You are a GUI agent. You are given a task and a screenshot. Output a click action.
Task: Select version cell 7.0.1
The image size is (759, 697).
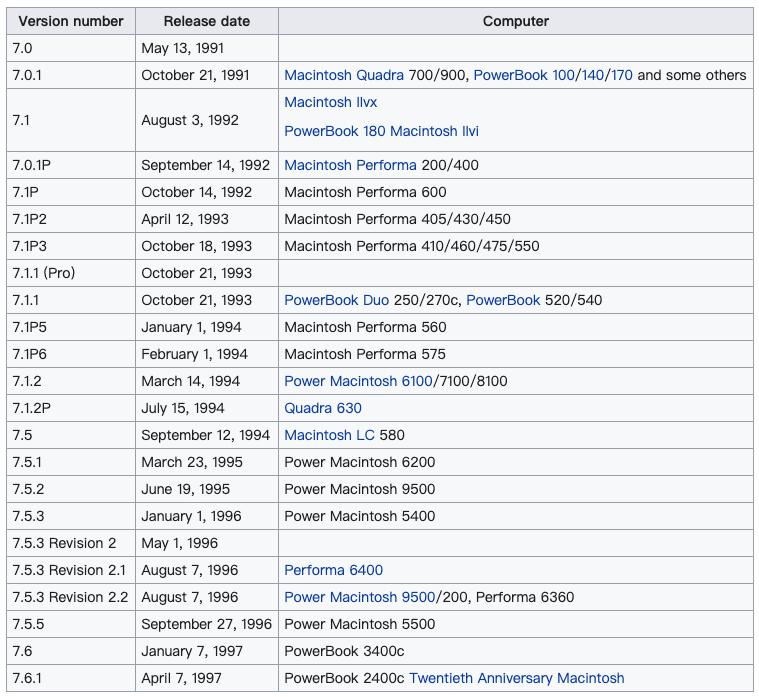pyautogui.click(x=71, y=75)
